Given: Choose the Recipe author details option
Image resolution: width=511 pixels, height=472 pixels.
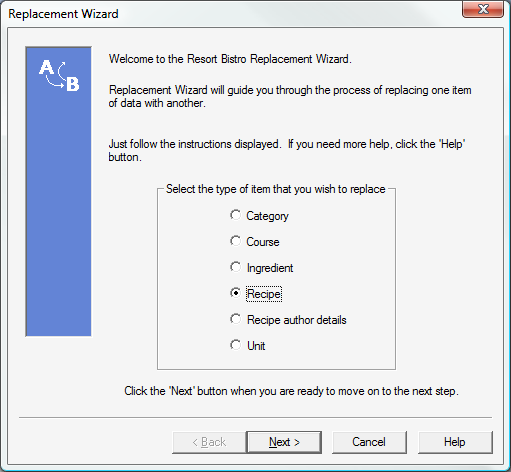Looking at the screenshot, I should (288, 320).
